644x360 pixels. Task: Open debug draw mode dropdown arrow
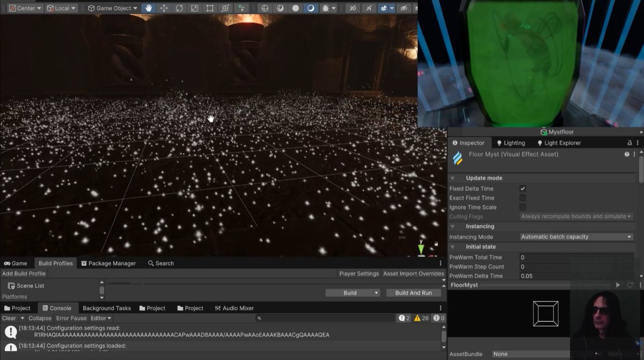334,8
